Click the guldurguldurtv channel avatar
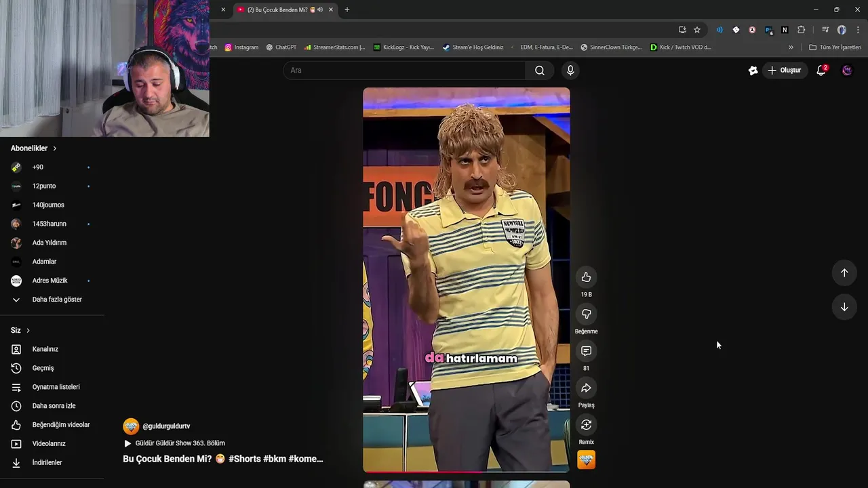 tap(131, 426)
